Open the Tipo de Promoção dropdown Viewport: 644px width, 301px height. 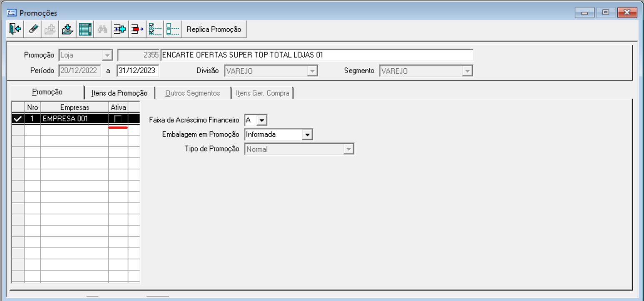pos(348,149)
